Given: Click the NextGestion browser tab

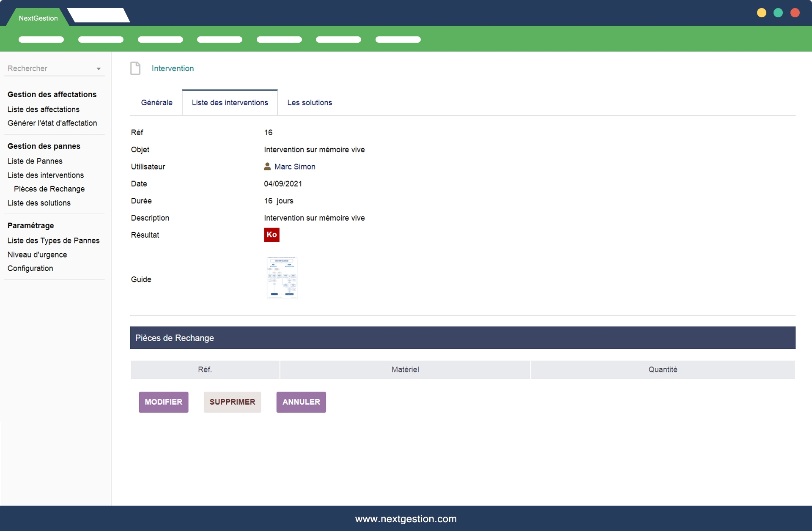Looking at the screenshot, I should [38, 18].
